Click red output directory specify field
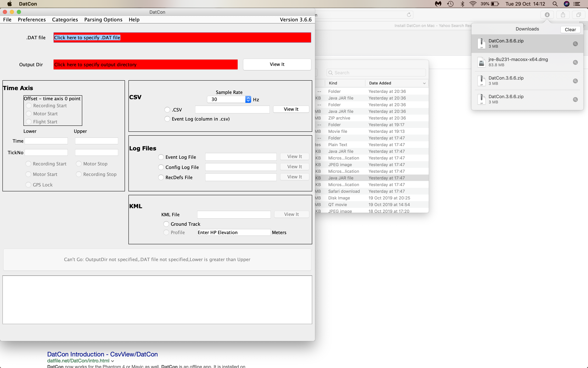The width and height of the screenshot is (588, 368). (145, 64)
